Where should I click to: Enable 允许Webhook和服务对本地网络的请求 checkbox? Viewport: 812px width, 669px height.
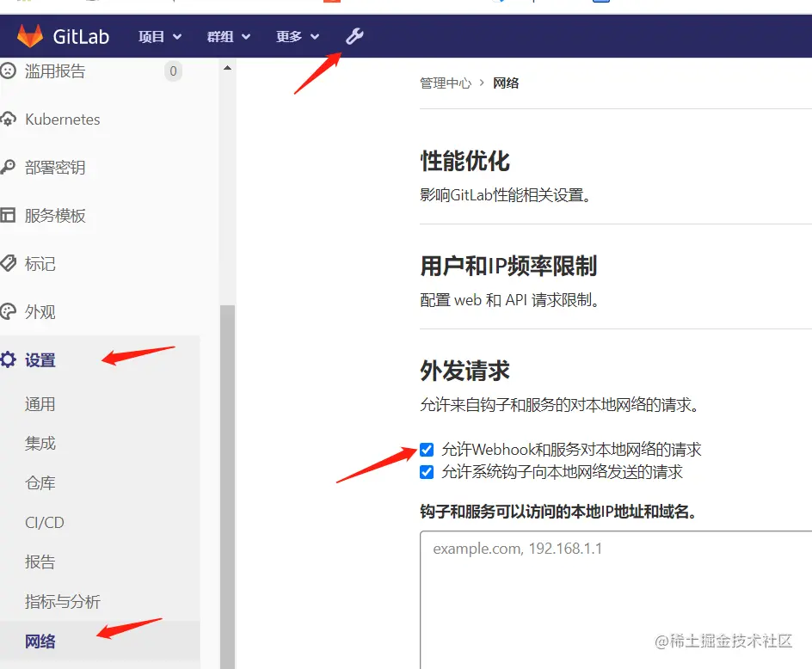427,450
